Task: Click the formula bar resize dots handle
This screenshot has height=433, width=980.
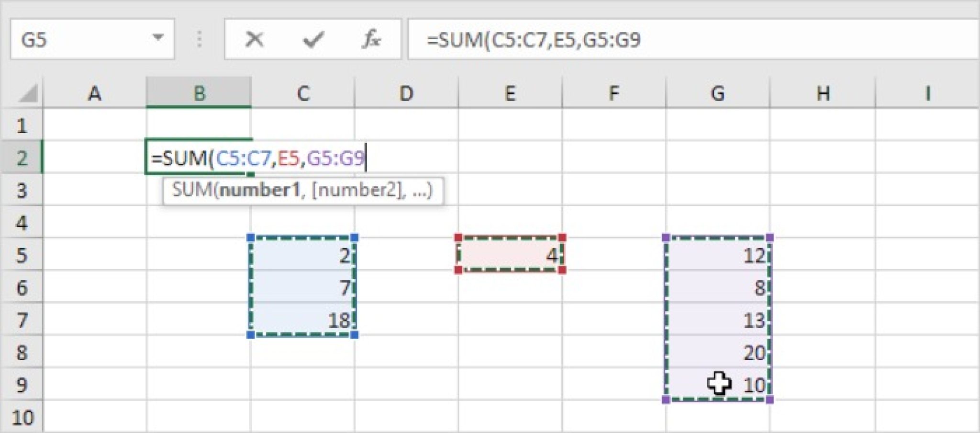Action: [200, 39]
